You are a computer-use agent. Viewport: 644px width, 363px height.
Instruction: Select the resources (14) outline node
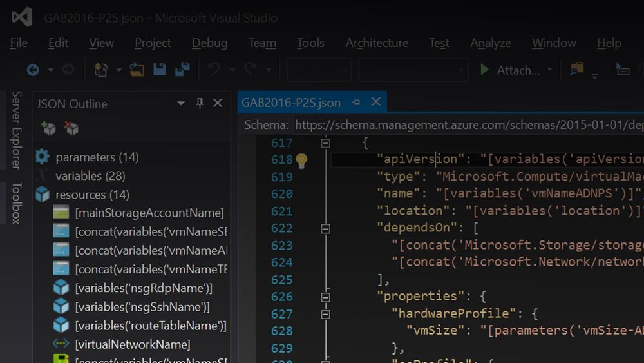click(x=92, y=195)
